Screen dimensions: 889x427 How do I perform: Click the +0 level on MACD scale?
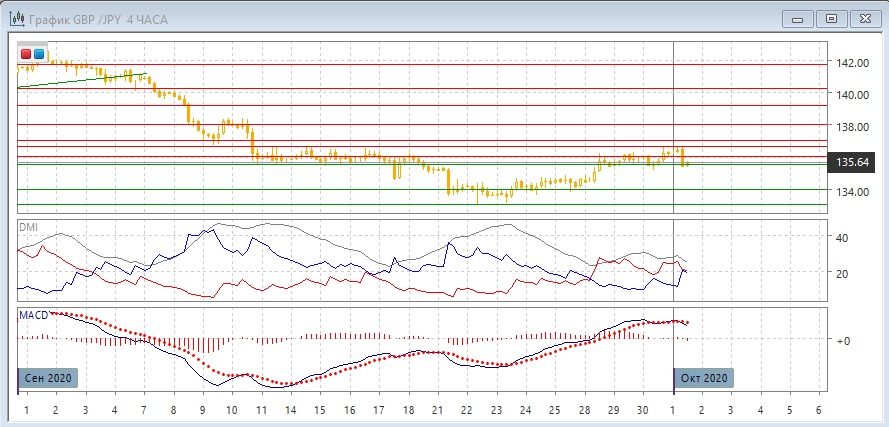[843, 341]
